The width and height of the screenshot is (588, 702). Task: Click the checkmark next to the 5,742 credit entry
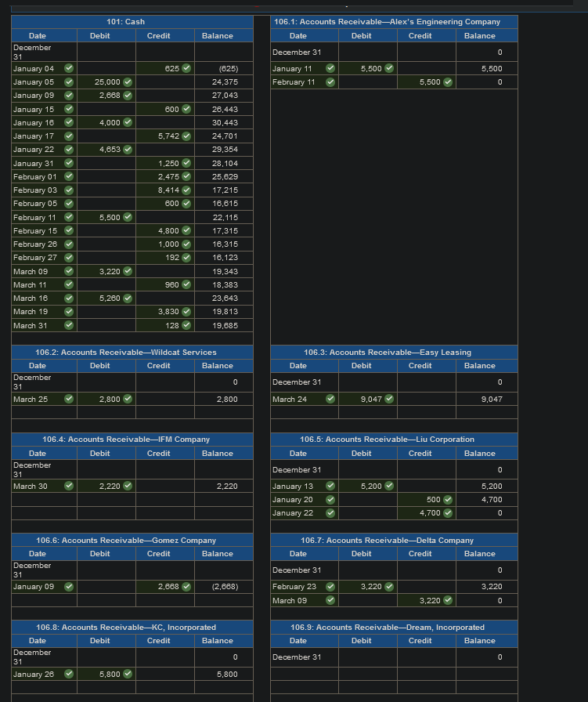[x=186, y=136]
